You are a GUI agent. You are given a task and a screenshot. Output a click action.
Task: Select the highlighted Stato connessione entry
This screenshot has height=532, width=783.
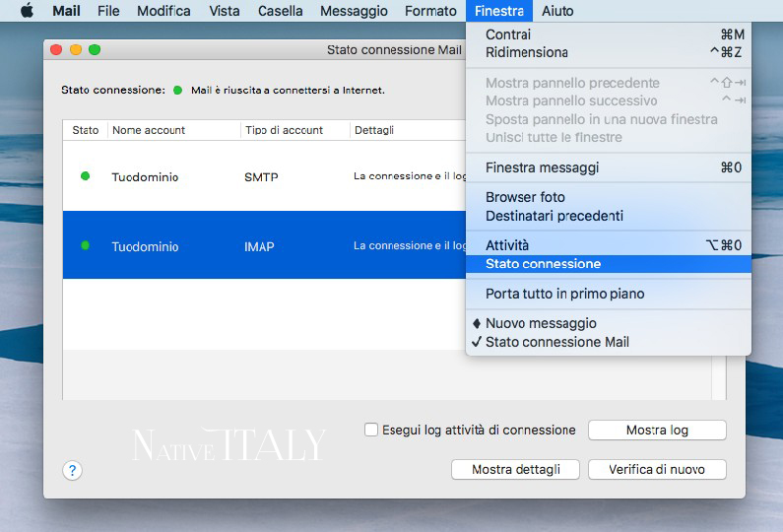click(609, 264)
